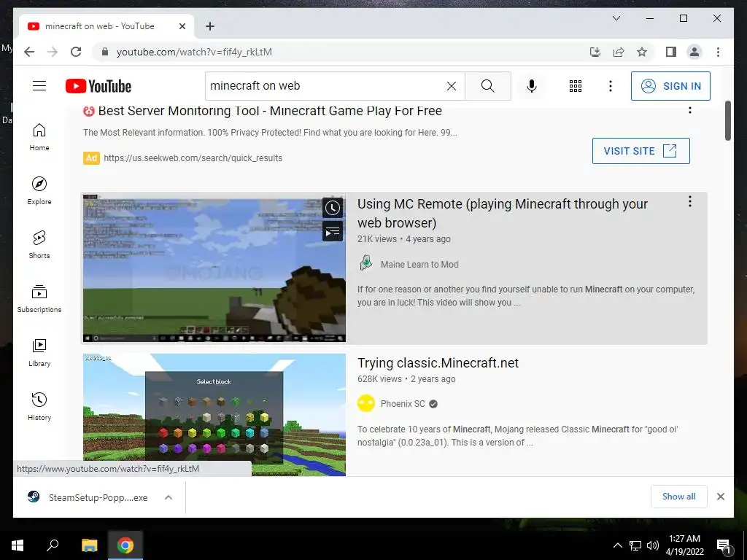Click the SIGN IN button
Image resolution: width=747 pixels, height=560 pixels.
(x=670, y=86)
